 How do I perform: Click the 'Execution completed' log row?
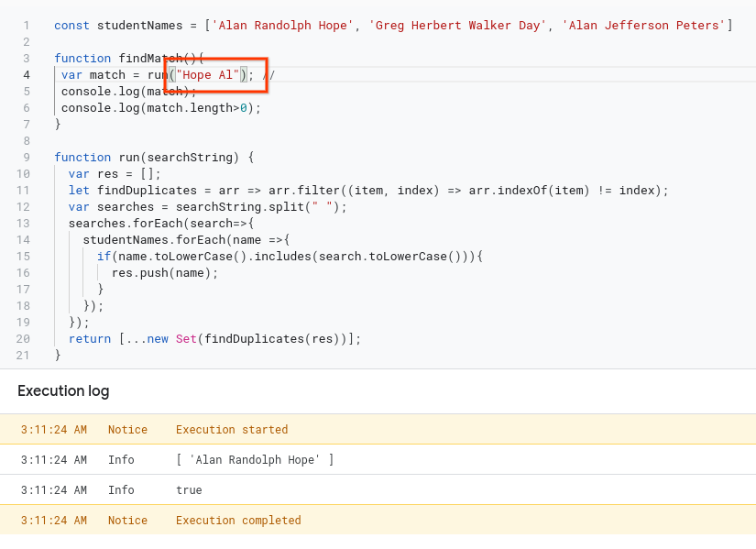point(378,520)
